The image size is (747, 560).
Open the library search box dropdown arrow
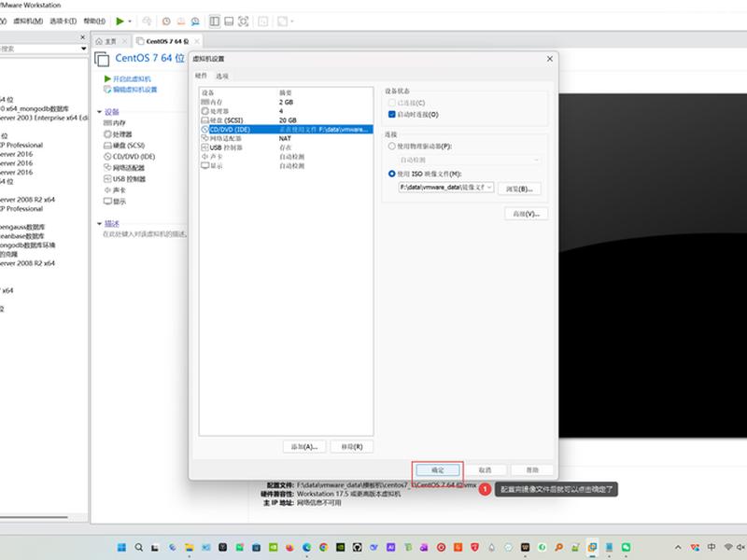click(84, 49)
